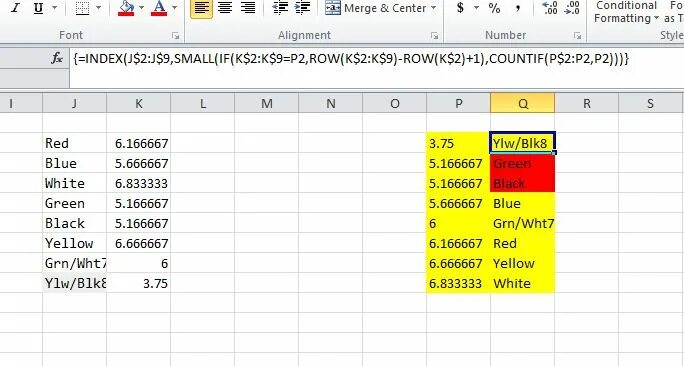Click the Increase Decimal icon
The image size is (684, 366).
click(x=549, y=8)
